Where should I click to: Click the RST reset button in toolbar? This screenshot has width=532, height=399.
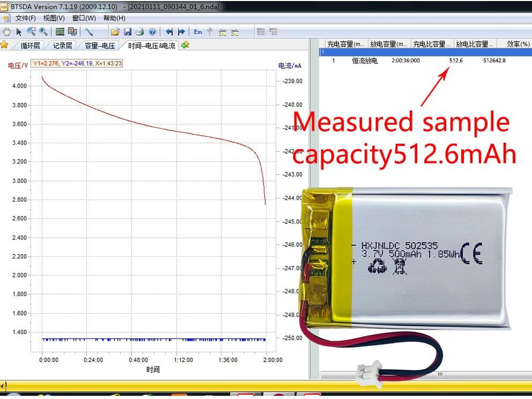60,31
